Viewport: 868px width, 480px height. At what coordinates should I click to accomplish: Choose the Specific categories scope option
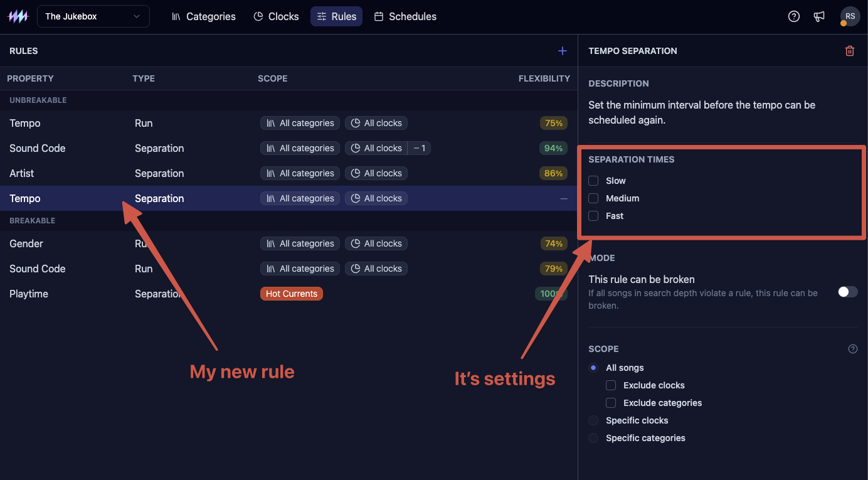click(593, 438)
